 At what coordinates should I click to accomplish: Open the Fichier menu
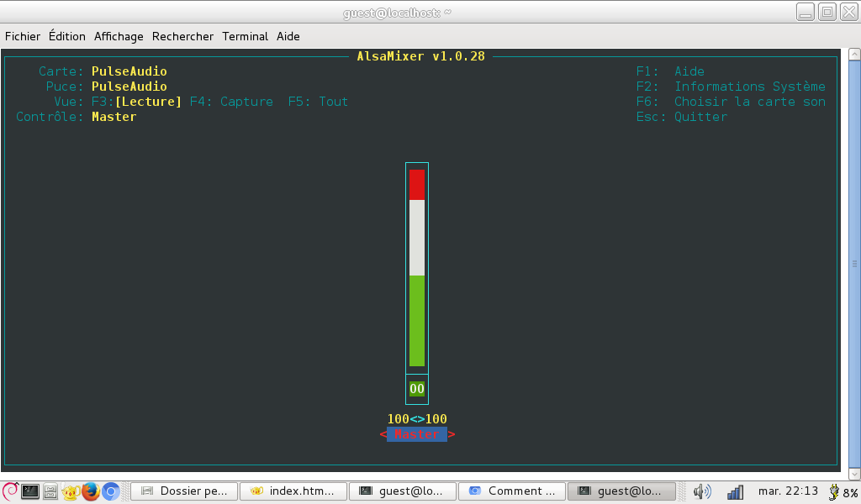(23, 36)
